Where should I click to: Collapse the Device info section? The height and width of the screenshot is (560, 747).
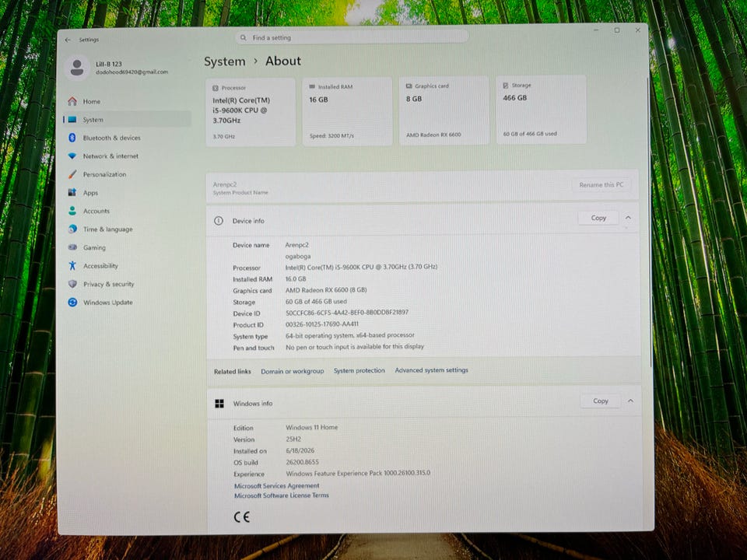pos(629,218)
